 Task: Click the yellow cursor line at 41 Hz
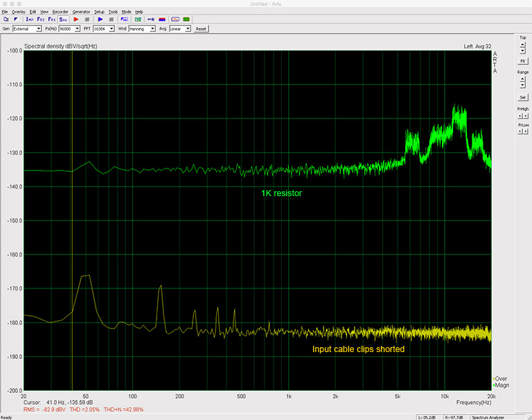72,220
